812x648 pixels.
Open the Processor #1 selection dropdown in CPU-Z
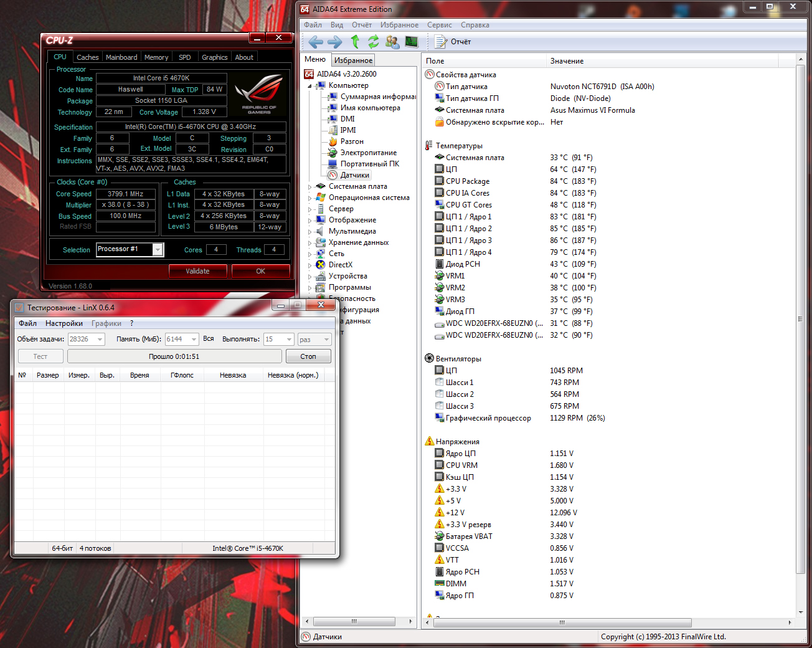(x=158, y=250)
